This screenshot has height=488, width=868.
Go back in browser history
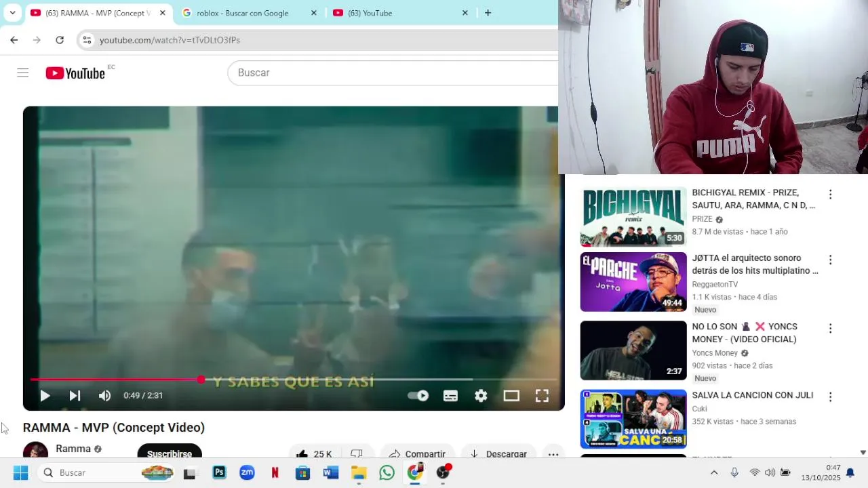point(14,40)
